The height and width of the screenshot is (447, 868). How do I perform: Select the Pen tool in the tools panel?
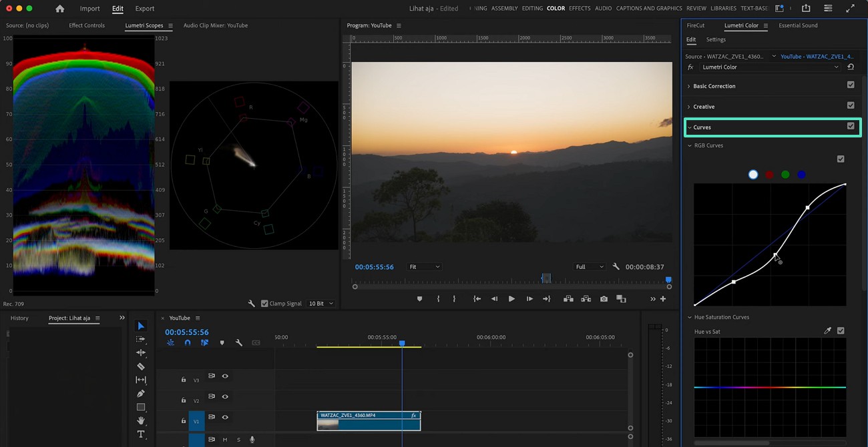point(141,394)
